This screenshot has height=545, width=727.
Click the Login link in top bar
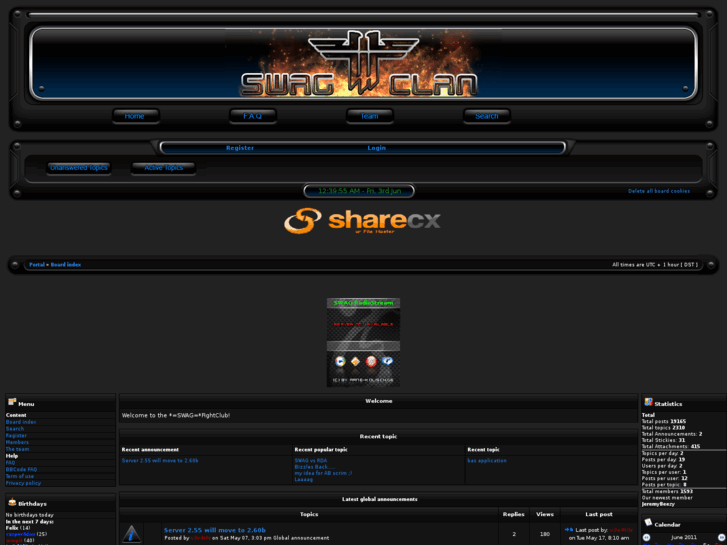[376, 148]
